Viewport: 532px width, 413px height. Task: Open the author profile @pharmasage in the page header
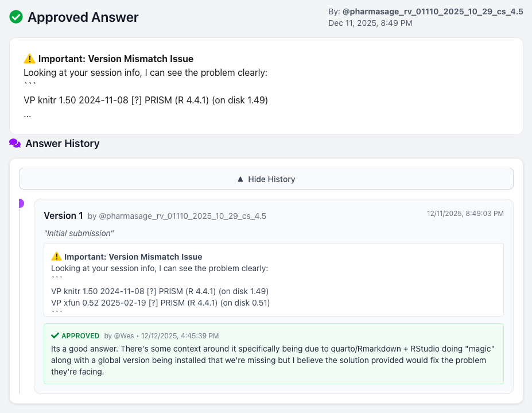pyautogui.click(x=432, y=11)
